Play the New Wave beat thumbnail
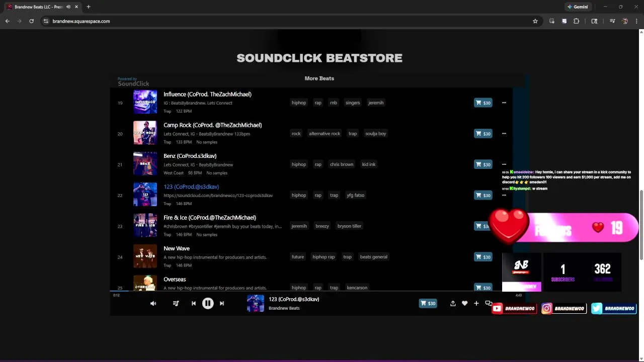 point(145,256)
